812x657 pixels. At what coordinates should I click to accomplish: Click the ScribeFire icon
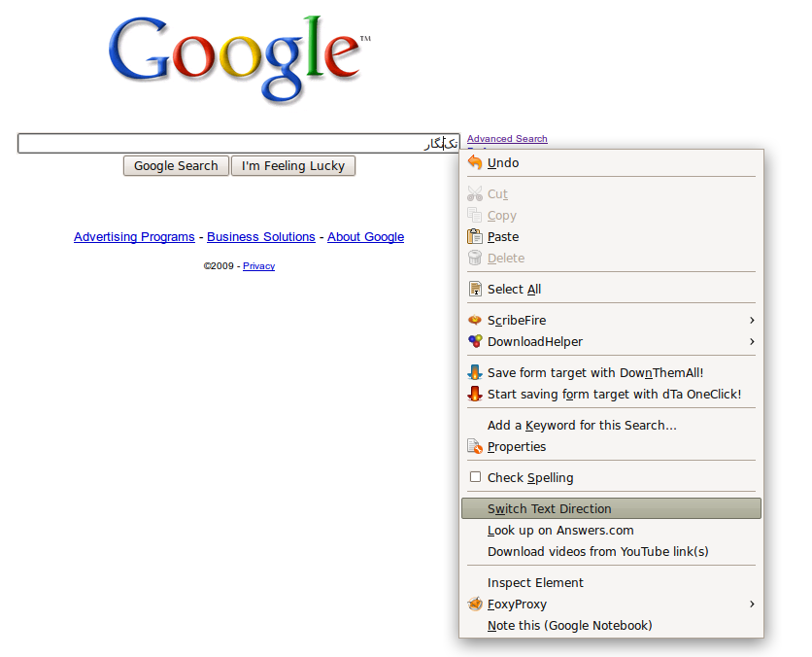point(475,320)
